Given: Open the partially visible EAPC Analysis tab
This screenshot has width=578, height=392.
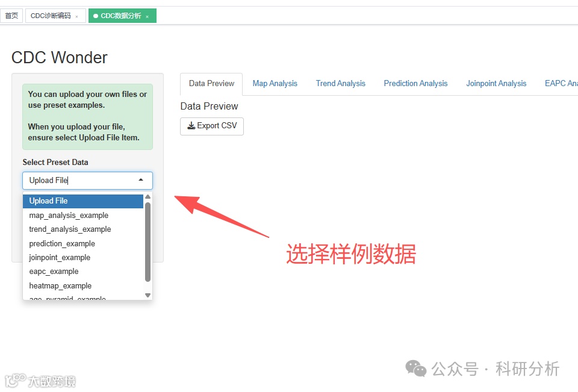Looking at the screenshot, I should click(x=561, y=84).
